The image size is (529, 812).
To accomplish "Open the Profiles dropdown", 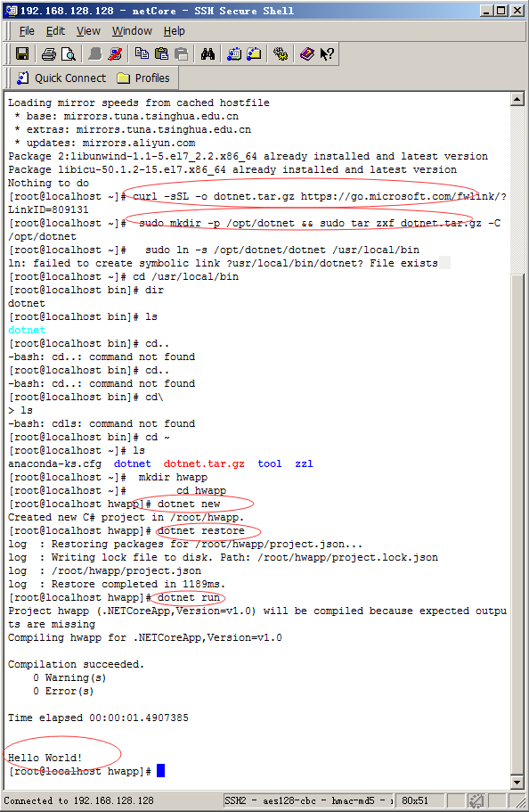I will [x=144, y=78].
